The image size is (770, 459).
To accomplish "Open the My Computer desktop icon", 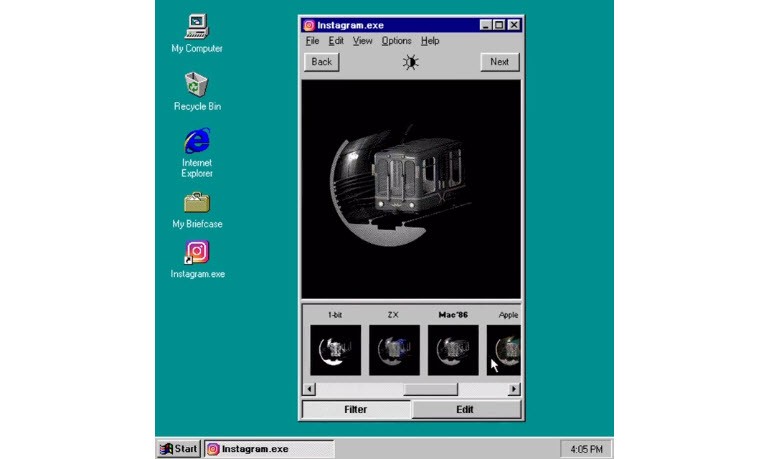I will (x=197, y=33).
